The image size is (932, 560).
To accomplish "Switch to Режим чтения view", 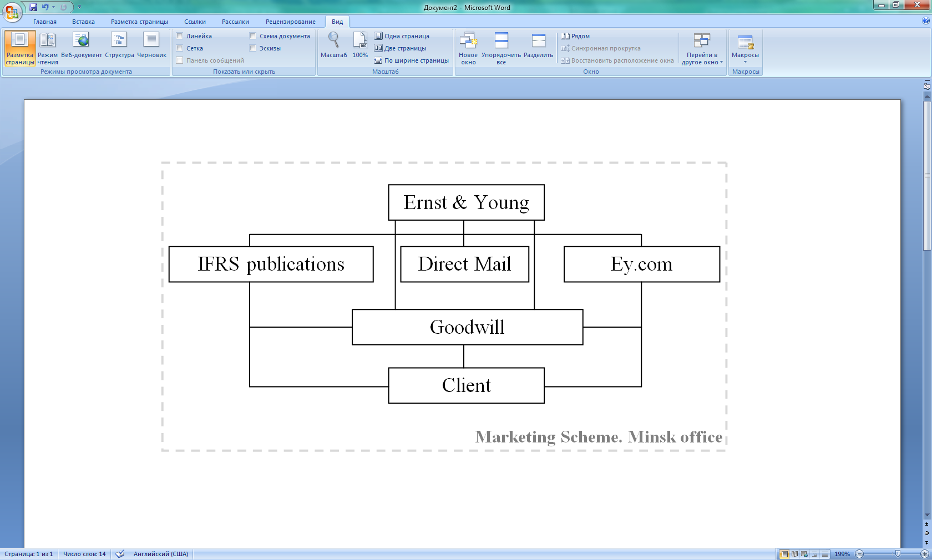I will [48, 48].
